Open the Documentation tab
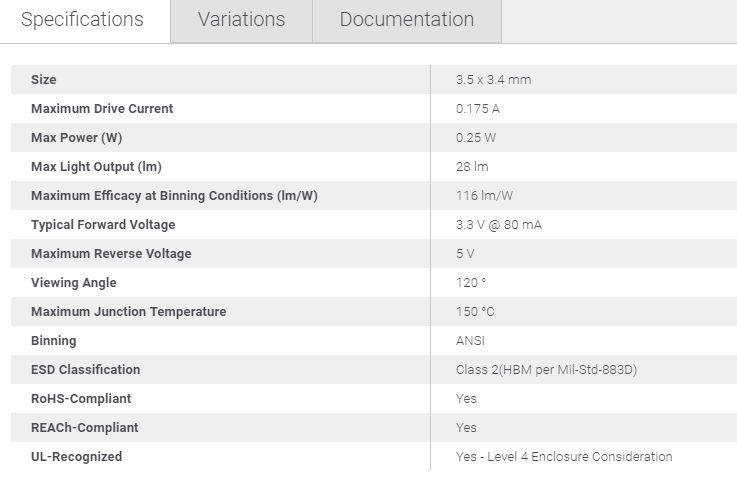Viewport: 737px width, 483px height. (407, 20)
